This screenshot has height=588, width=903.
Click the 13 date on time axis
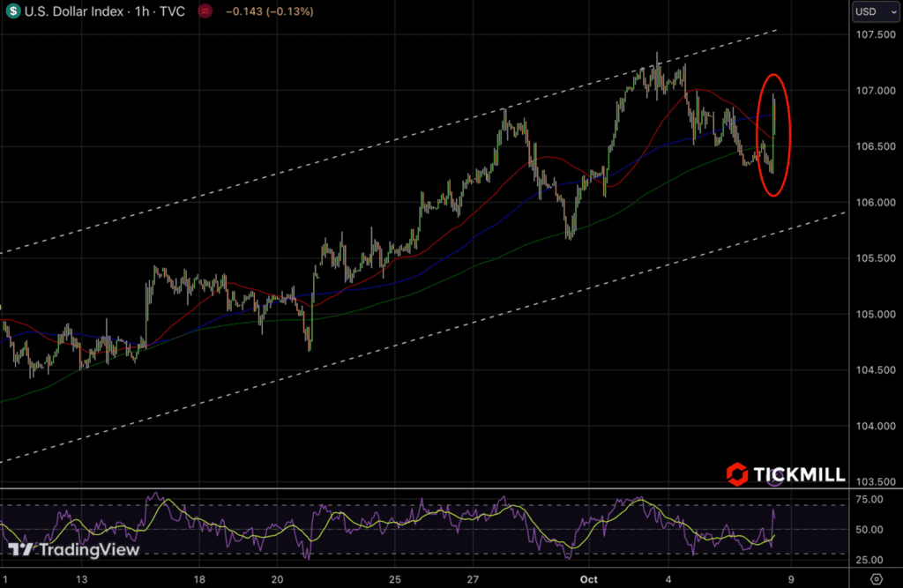coord(82,578)
